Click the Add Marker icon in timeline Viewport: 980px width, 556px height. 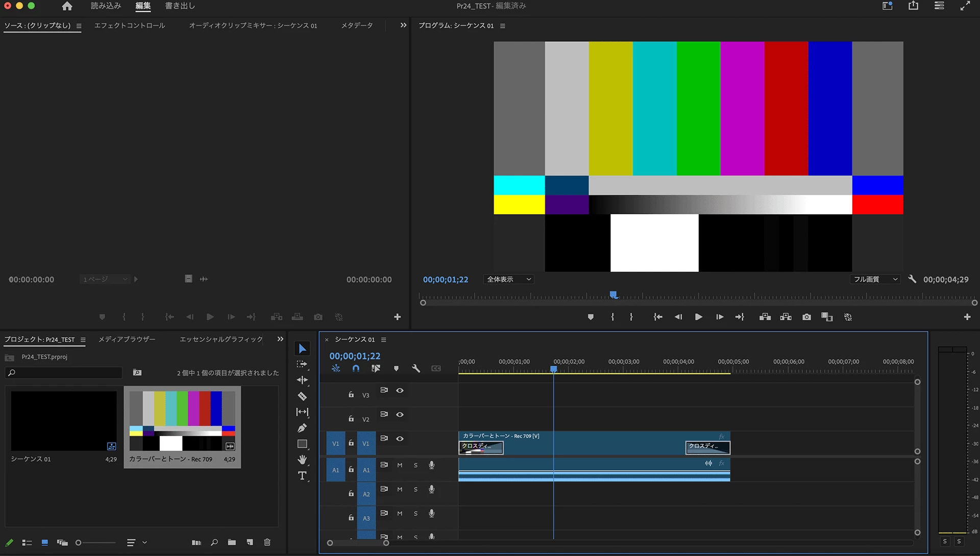pyautogui.click(x=396, y=368)
